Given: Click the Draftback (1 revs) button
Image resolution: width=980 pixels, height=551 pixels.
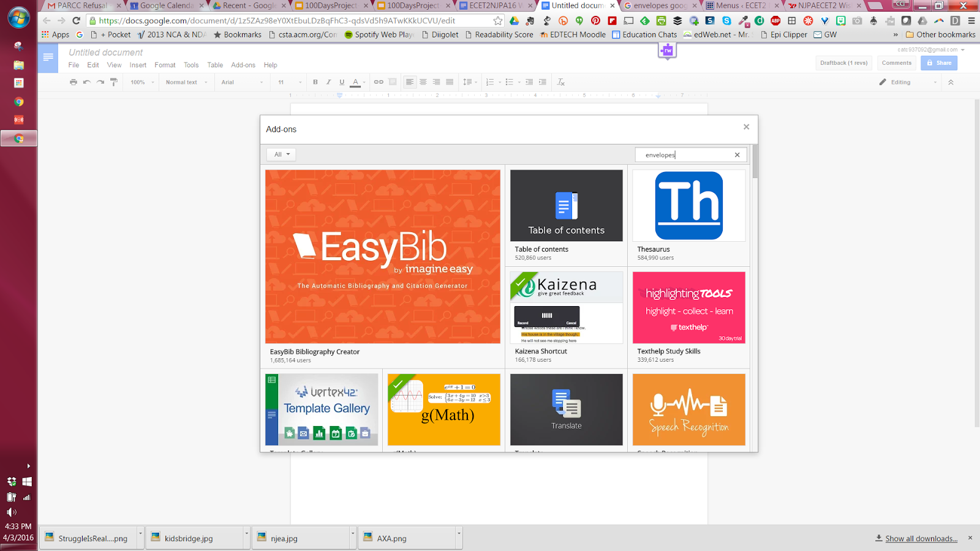Looking at the screenshot, I should [x=844, y=62].
